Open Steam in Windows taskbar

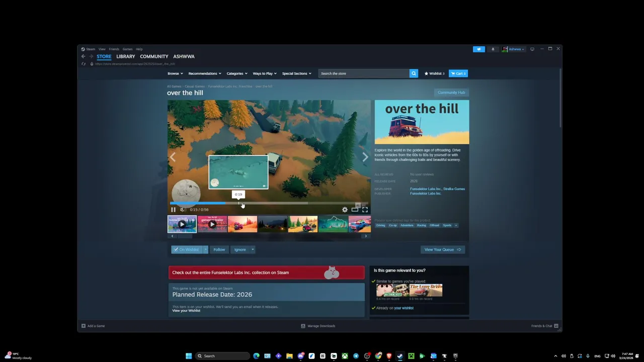pos(400,356)
